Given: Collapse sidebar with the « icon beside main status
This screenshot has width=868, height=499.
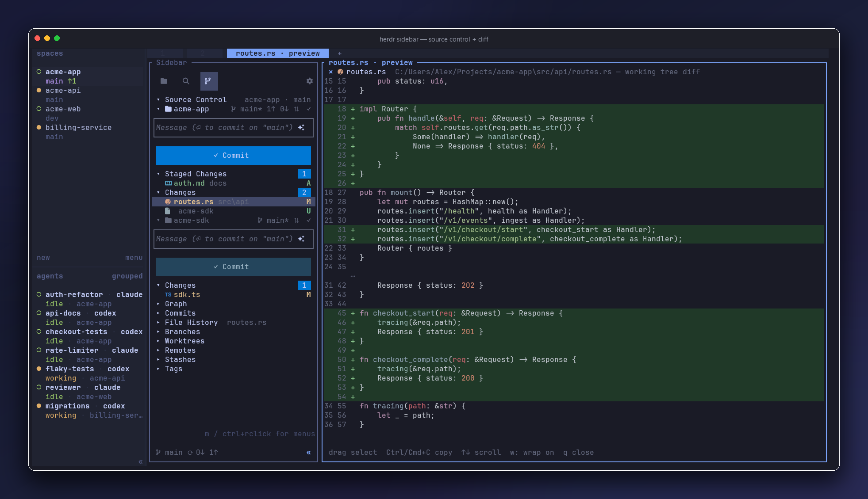Looking at the screenshot, I should point(309,452).
